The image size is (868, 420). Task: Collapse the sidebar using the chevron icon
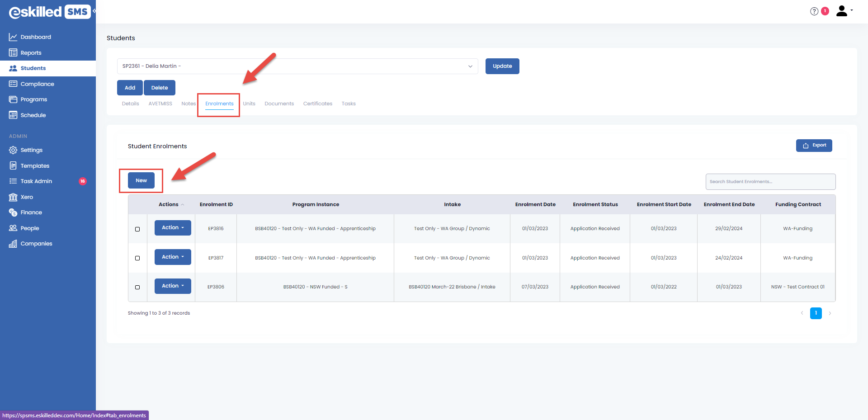[x=94, y=11]
